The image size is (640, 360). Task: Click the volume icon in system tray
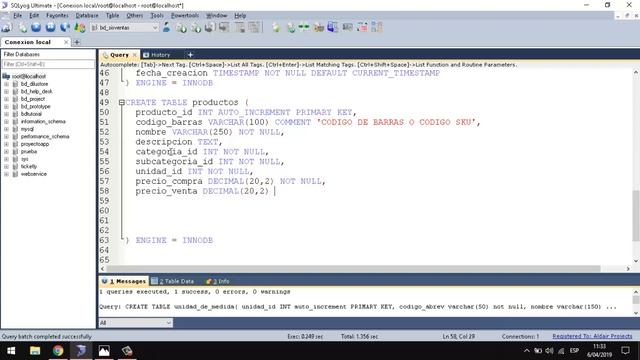point(549,351)
